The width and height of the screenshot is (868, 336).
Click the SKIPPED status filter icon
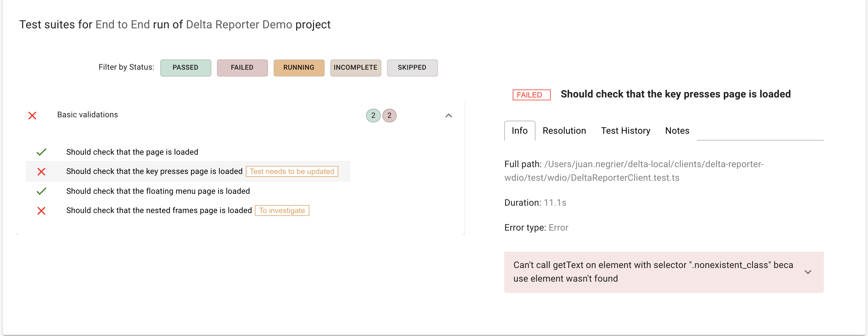click(411, 67)
